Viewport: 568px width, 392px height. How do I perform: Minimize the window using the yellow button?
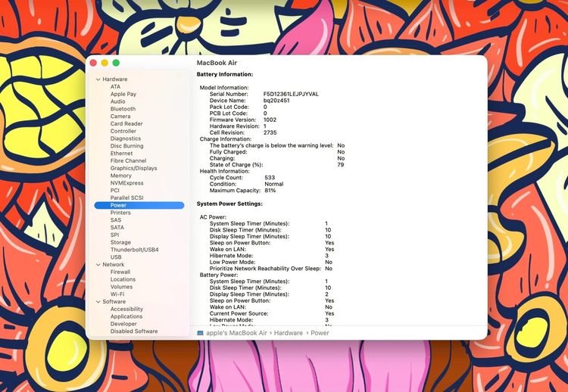point(105,63)
